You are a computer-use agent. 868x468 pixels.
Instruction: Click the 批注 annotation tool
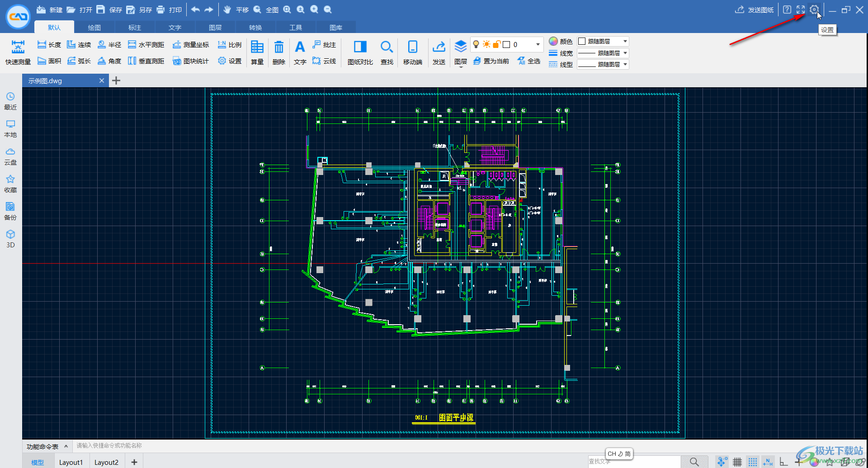tap(324, 44)
